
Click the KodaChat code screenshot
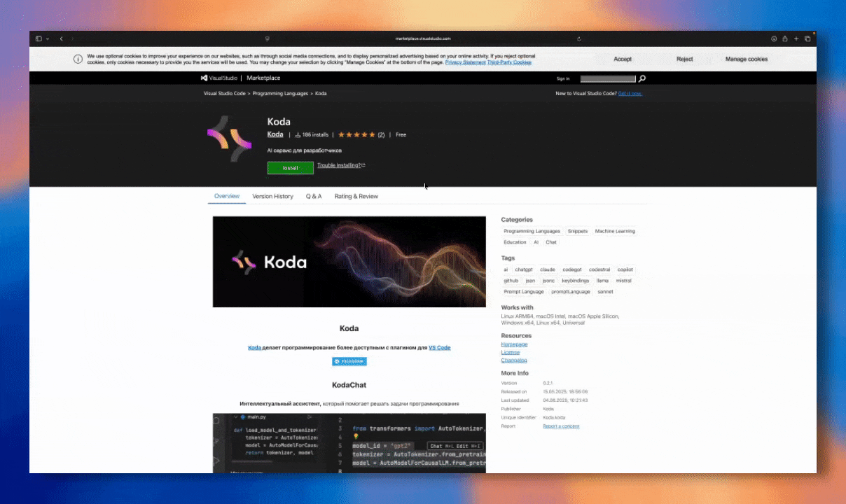coord(349,443)
